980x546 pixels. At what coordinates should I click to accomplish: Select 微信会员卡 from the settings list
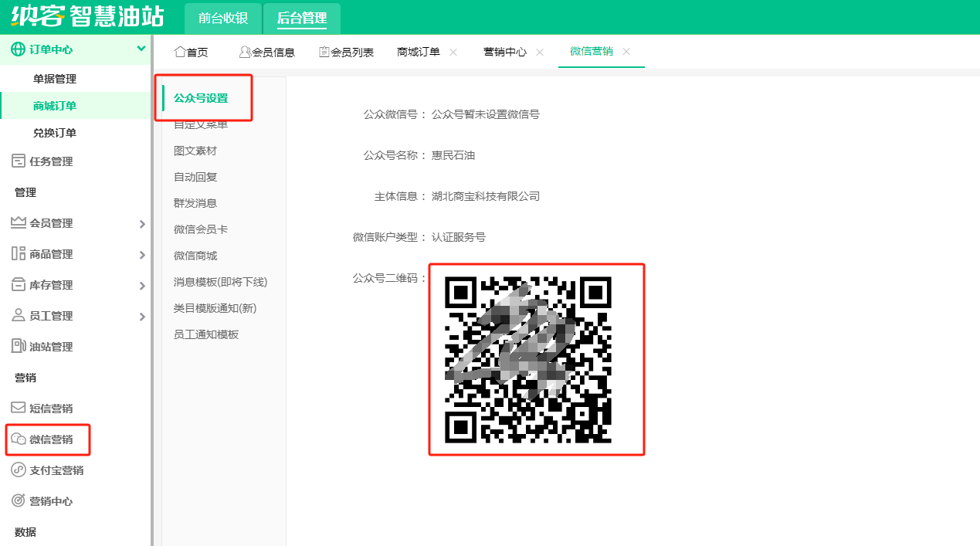(201, 229)
